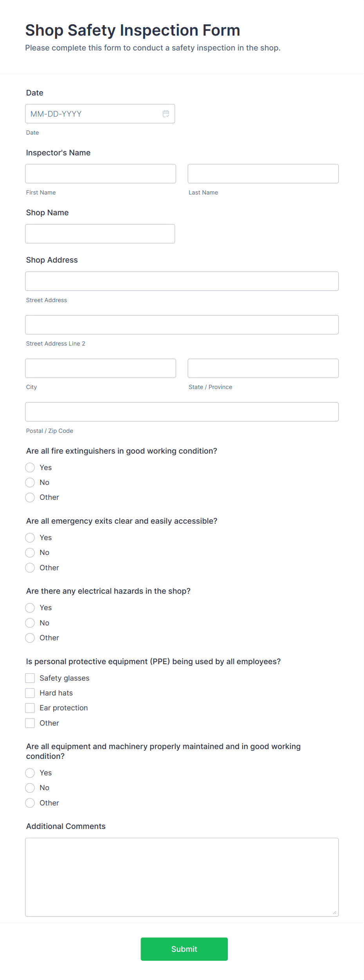Image resolution: width=364 pixels, height=980 pixels.
Task: Choose Other for equipment maintenance question
Action: pyautogui.click(x=30, y=803)
